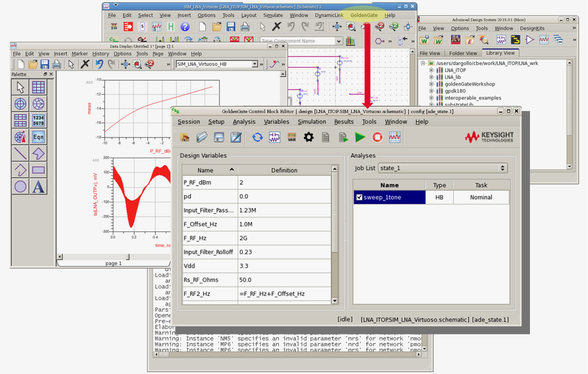Toggle the sweep_1tone analysis checkbox

pos(359,197)
